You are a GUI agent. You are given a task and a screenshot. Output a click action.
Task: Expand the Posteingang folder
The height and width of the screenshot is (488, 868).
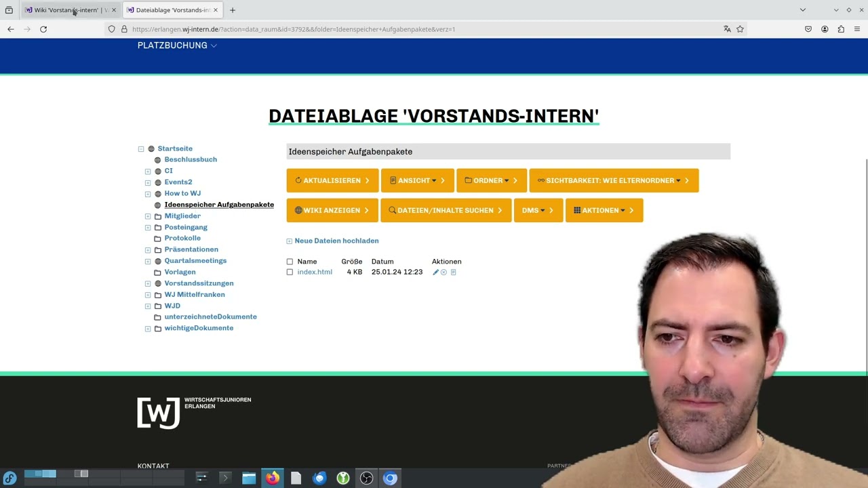point(148,228)
